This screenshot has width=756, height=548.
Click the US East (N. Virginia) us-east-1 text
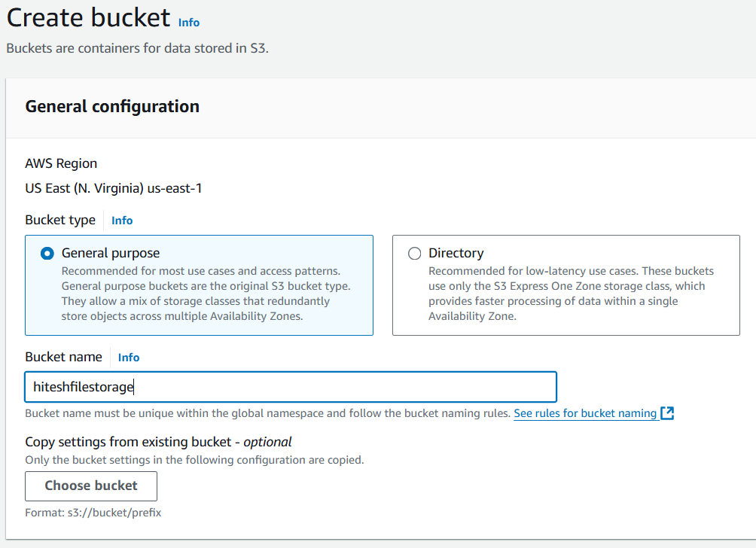click(113, 188)
